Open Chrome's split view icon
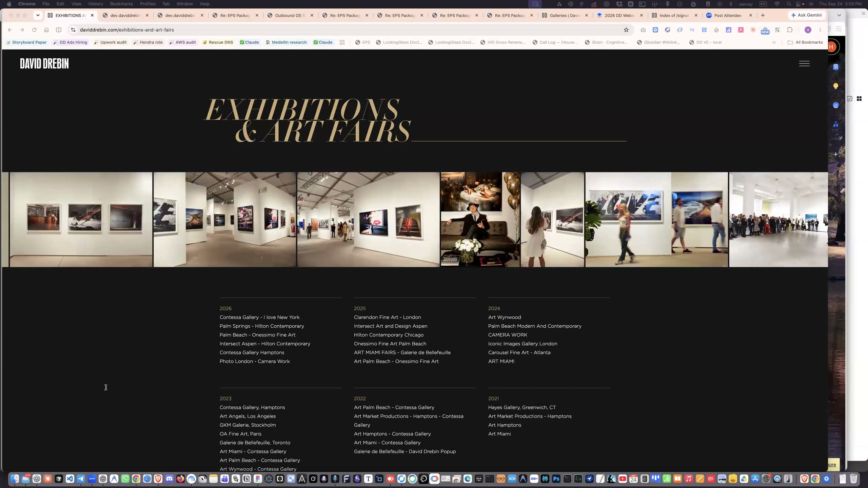The height and width of the screenshot is (488, 868). [59, 30]
